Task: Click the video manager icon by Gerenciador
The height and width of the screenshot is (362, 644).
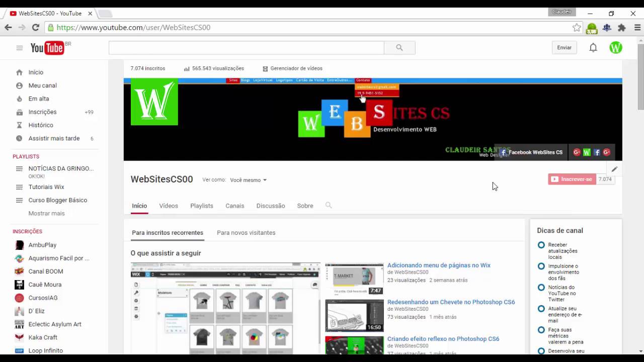Action: point(265,69)
